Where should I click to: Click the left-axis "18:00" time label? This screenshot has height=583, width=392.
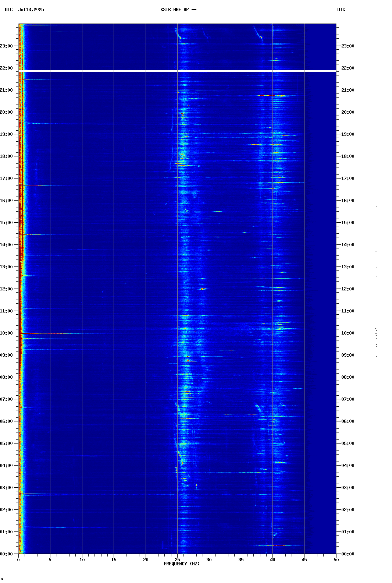(x=6, y=156)
